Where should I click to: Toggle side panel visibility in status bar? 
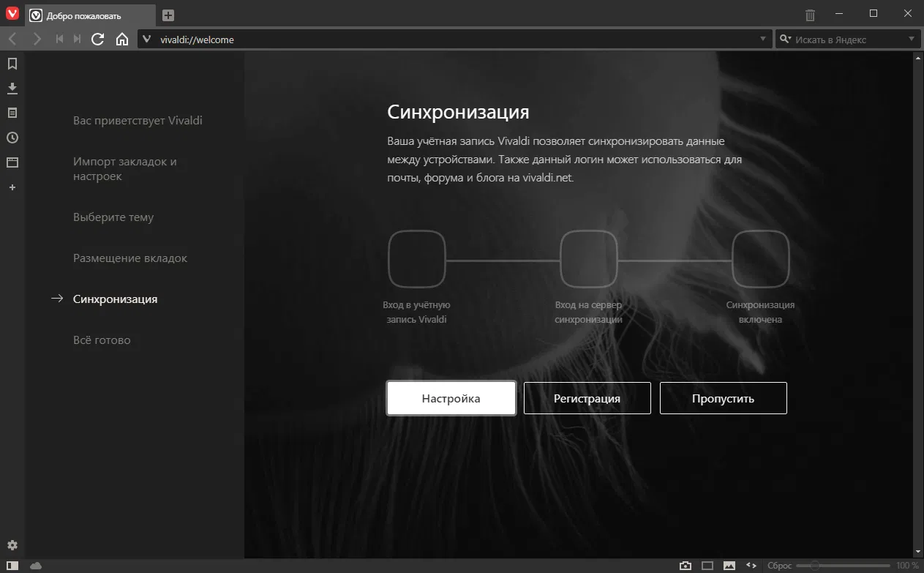(12, 566)
